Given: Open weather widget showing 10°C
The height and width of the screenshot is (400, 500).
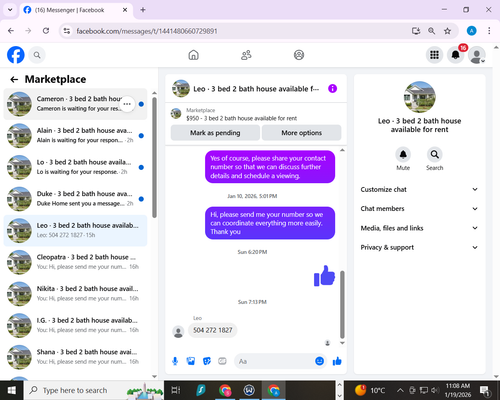Looking at the screenshot, I should coord(370,390).
